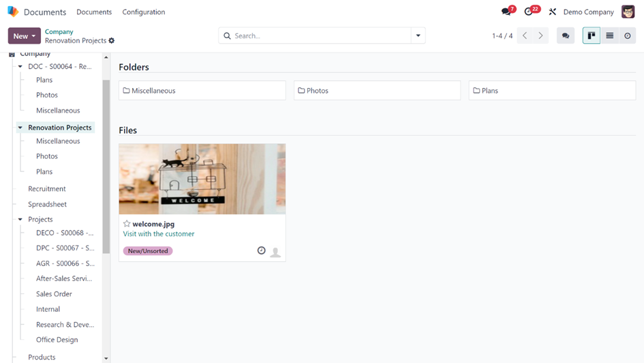Collapse the Projects folder
The image size is (644, 363).
point(20,219)
